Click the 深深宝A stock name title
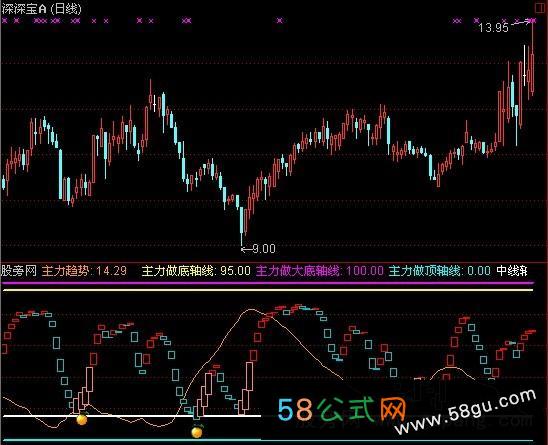The height and width of the screenshot is (445, 548). (24, 9)
